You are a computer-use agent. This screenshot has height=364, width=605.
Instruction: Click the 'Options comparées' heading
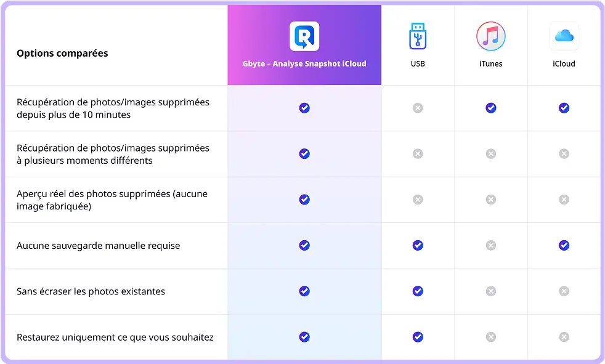point(62,53)
